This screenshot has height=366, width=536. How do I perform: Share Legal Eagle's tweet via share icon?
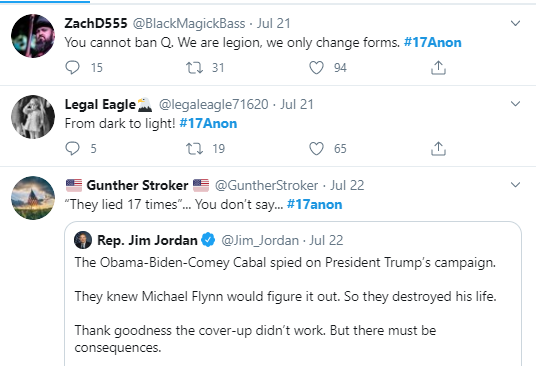(438, 148)
